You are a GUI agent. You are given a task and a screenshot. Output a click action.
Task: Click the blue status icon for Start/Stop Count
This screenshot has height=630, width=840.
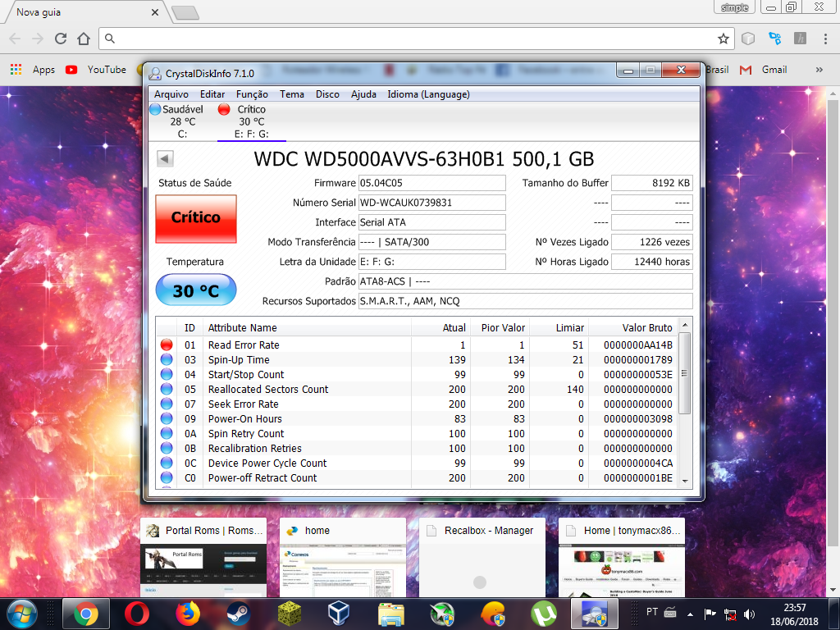[167, 374]
